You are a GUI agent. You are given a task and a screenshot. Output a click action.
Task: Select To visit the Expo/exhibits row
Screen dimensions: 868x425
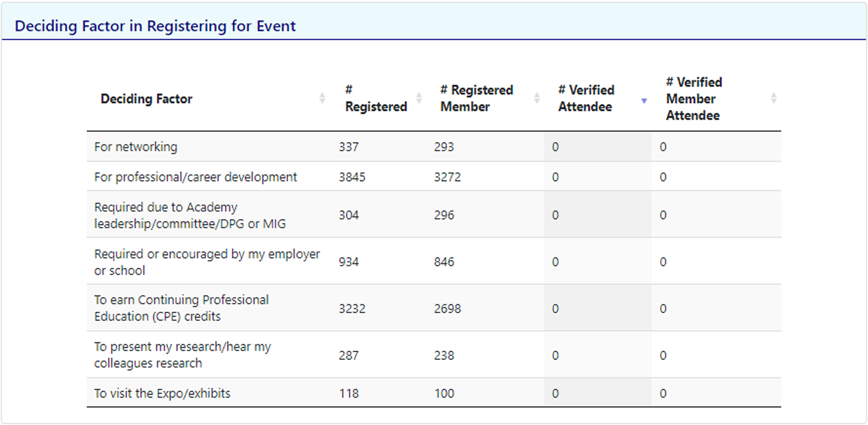coord(433,392)
